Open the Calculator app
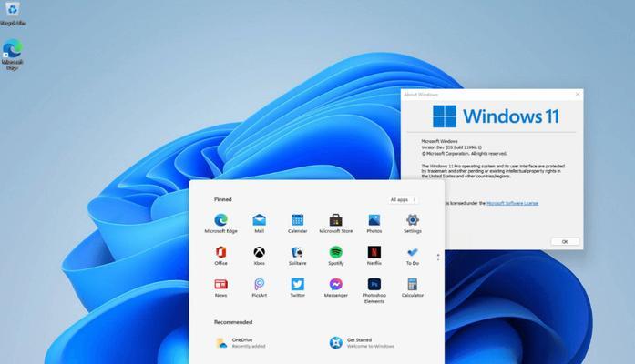The image size is (635, 364). tap(413, 288)
